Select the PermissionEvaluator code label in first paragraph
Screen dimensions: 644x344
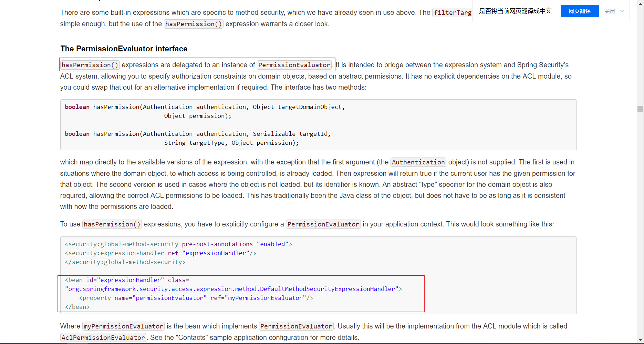(294, 65)
